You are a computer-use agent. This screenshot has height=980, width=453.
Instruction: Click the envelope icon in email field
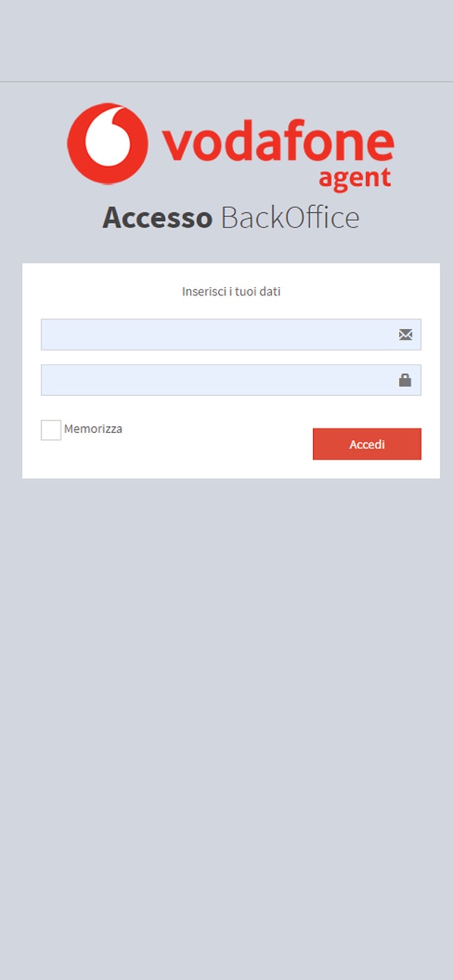405,334
